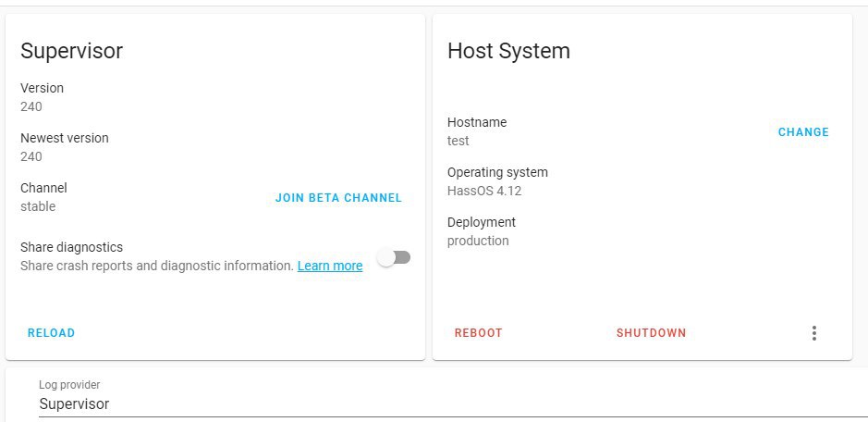Image resolution: width=868 pixels, height=422 pixels.
Task: Toggle the Share diagnostics switch
Action: pyautogui.click(x=394, y=257)
